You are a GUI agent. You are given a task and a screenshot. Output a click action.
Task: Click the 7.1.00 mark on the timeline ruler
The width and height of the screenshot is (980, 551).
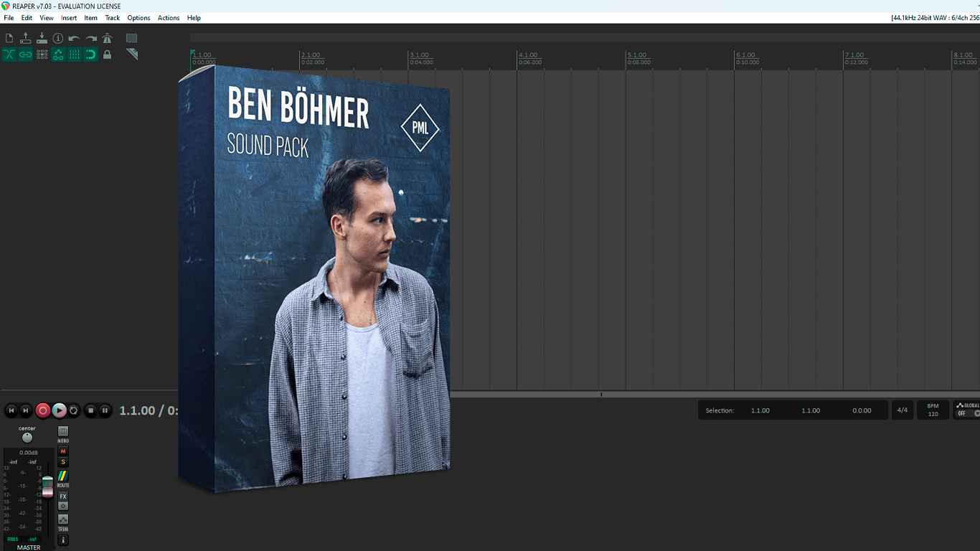[x=854, y=55]
